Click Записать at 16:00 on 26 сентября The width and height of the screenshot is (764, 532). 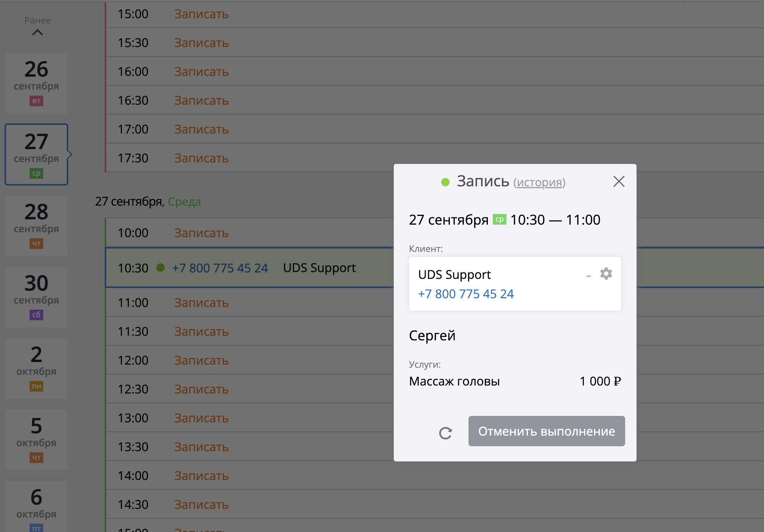pos(201,72)
